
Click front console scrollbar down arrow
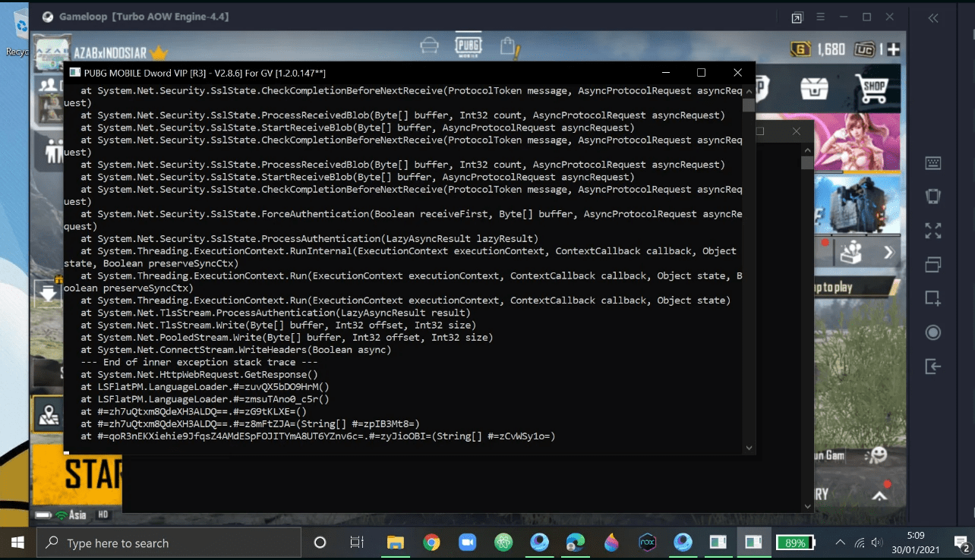tap(749, 448)
